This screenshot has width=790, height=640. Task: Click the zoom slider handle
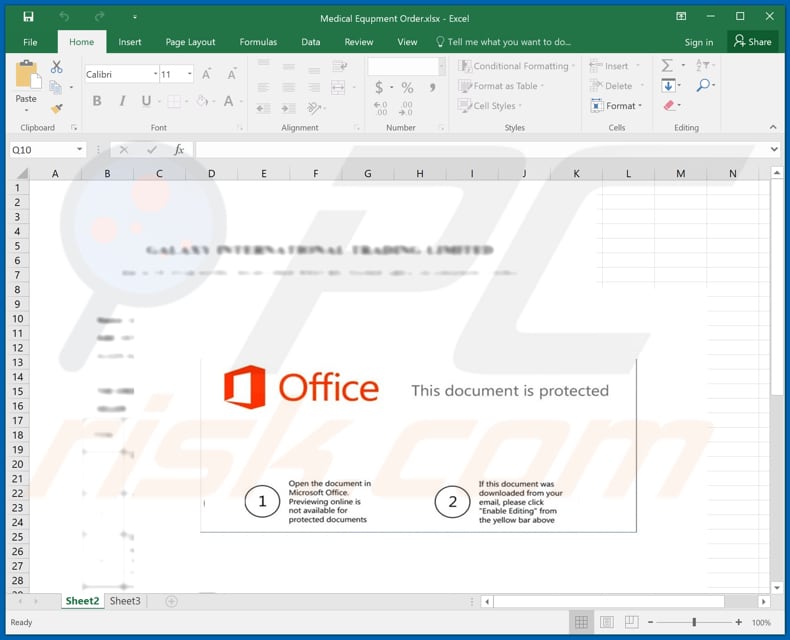[x=694, y=622]
